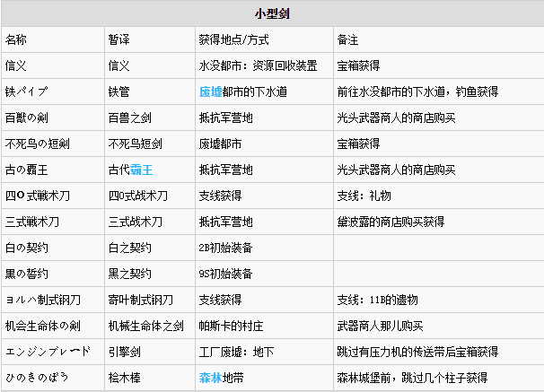Click 支线获得 in the 寄叶制式钢刀 row
The height and width of the screenshot is (392, 544).
pyautogui.click(x=220, y=300)
